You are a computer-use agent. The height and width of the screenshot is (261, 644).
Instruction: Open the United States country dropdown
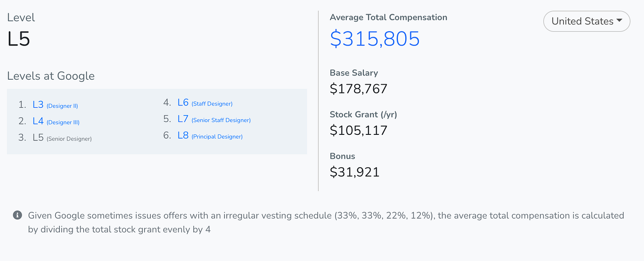586,21
